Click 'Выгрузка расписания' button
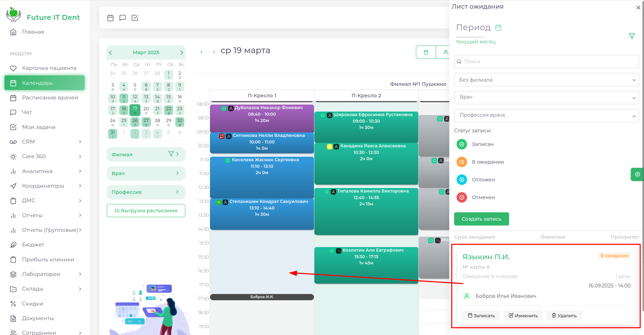Viewport: 644px width, 335px height. (146, 211)
